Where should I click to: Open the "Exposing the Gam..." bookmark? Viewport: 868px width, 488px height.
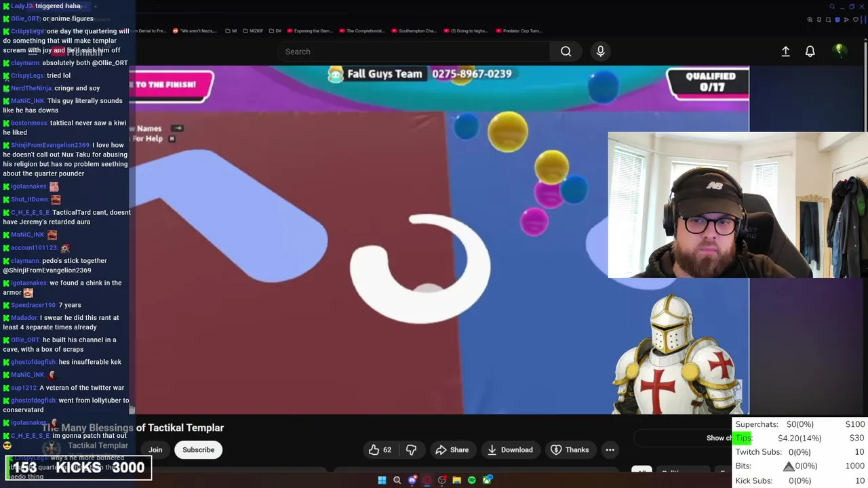click(310, 30)
